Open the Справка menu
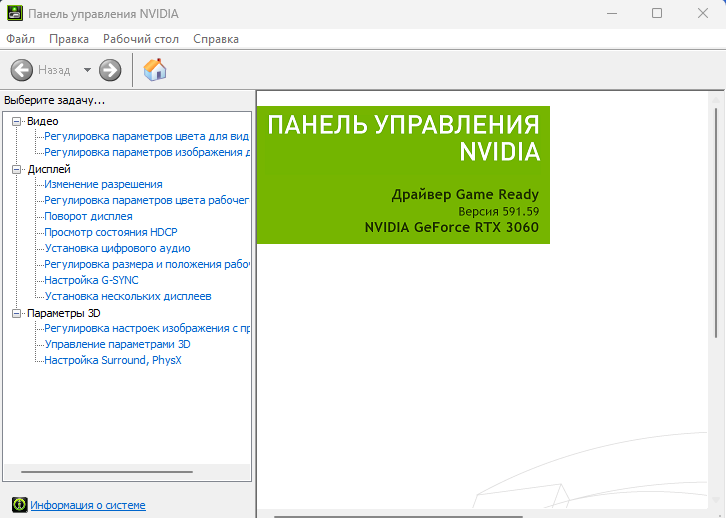 coord(215,39)
